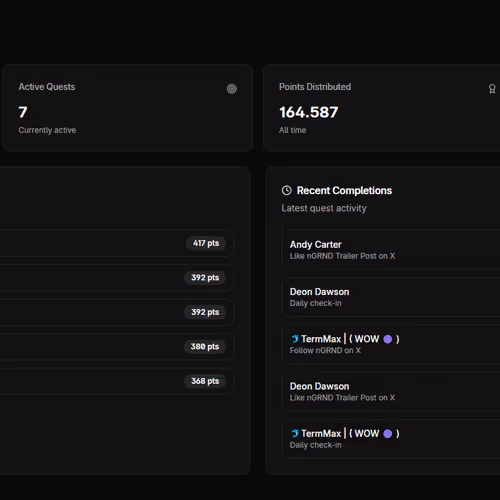Click the target icon in Active Quests
Image resolution: width=500 pixels, height=500 pixels.
232,89
